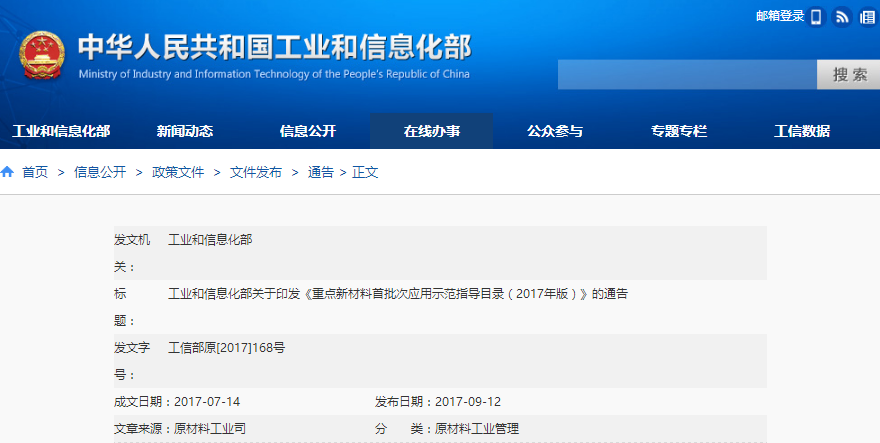Click the mobile phone version icon
Screen dimensions: 880x443
(x=816, y=17)
